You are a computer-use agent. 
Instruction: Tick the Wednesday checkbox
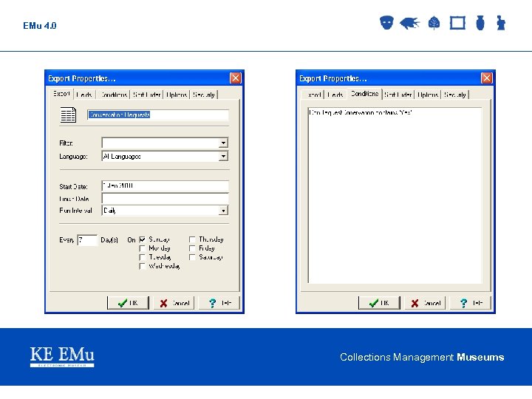coord(143,266)
